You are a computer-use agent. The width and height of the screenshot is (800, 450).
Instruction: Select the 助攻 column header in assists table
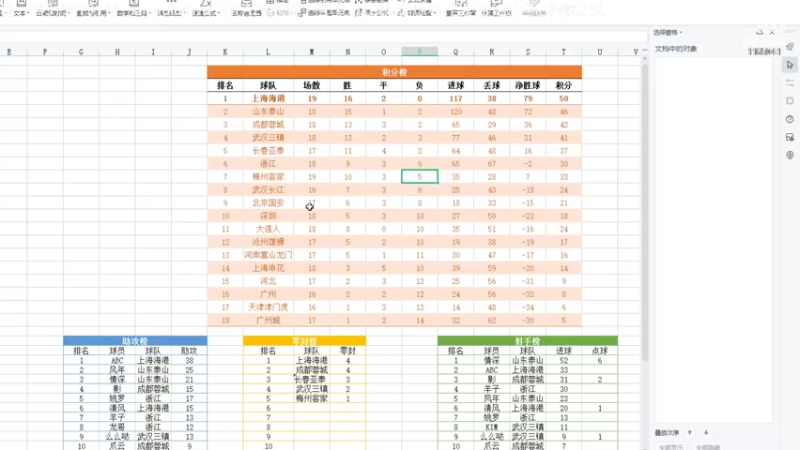(x=189, y=351)
